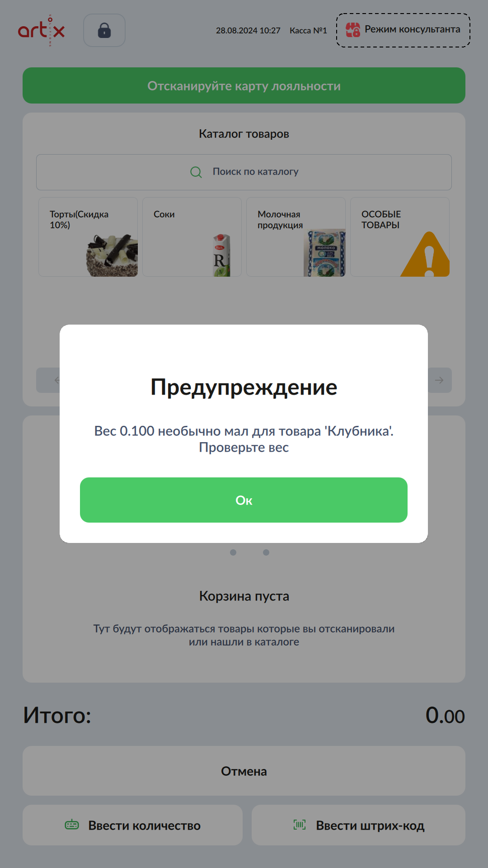Image resolution: width=488 pixels, height=868 pixels.
Task: Open Ввести количество
Action: (x=132, y=825)
